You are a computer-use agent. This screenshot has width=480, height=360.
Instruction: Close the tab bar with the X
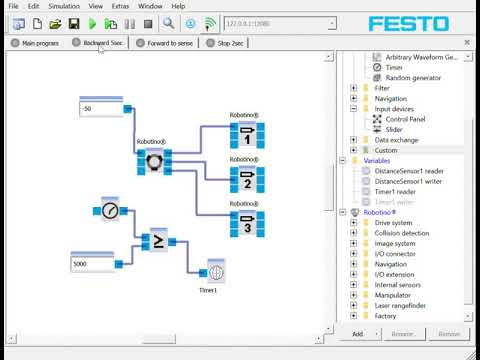(467, 42)
